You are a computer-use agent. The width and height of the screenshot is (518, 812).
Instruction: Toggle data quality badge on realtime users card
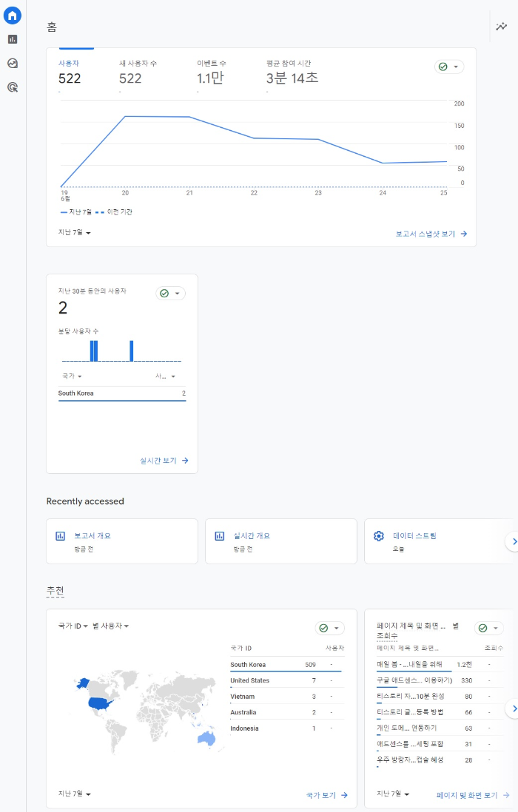pyautogui.click(x=166, y=293)
